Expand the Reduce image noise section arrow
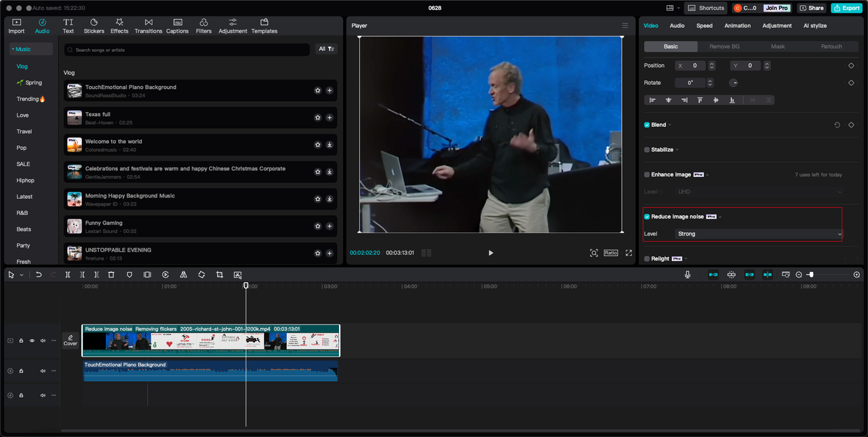Image resolution: width=868 pixels, height=437 pixels. (720, 217)
